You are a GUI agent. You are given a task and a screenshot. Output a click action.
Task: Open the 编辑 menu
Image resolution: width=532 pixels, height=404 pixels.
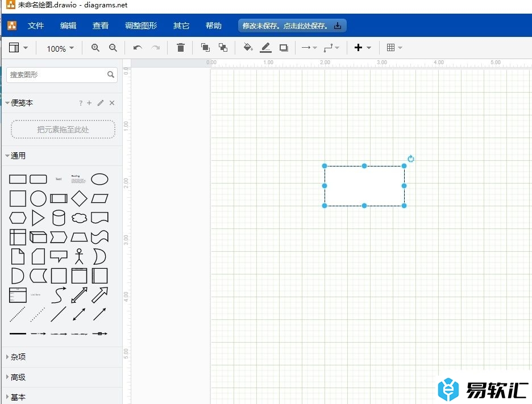[68, 26]
